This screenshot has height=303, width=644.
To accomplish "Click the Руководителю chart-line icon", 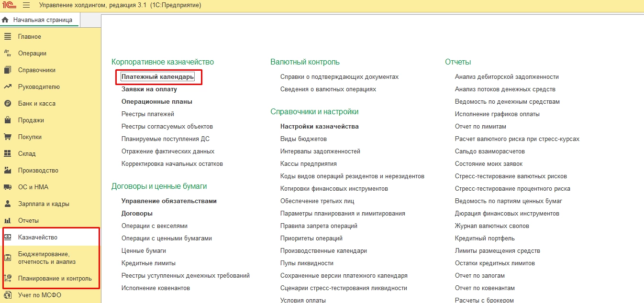I will click(8, 87).
